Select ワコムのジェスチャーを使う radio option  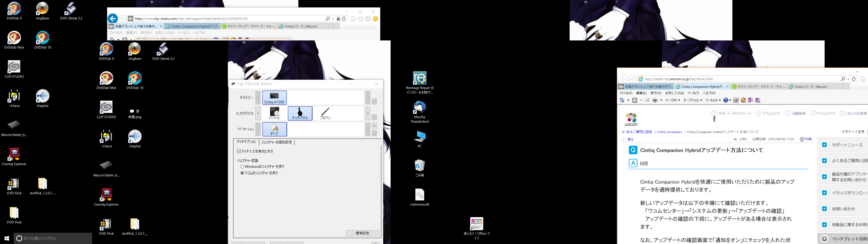click(x=242, y=173)
